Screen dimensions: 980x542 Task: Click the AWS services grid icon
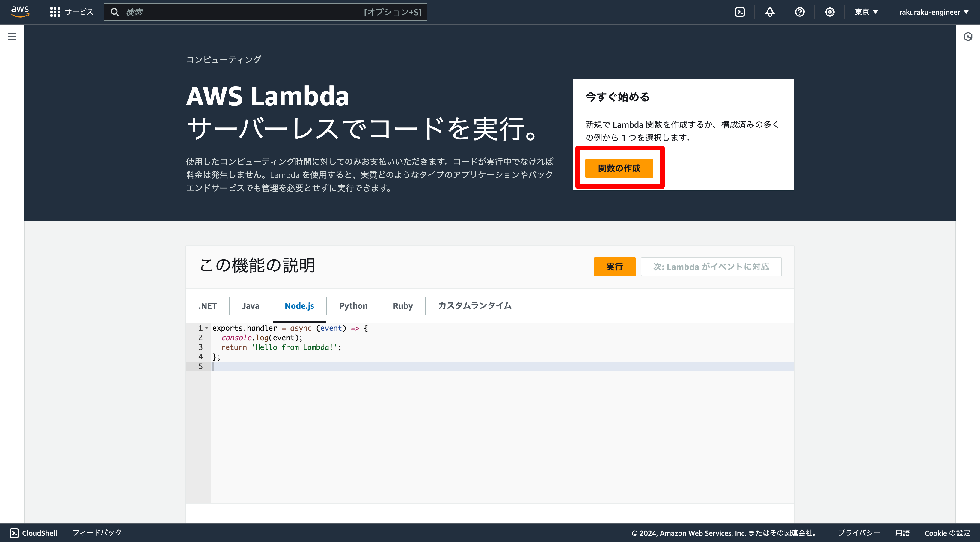tap(55, 12)
